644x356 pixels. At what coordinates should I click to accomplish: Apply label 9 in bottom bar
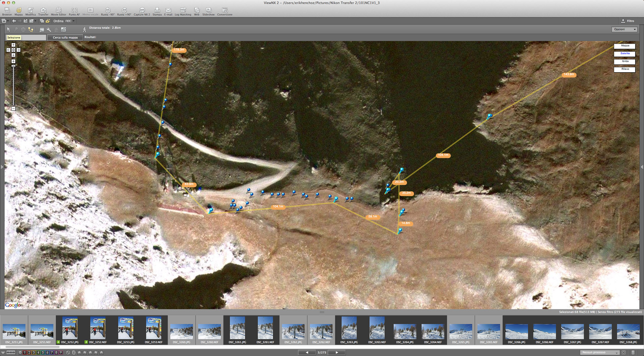[61, 353]
